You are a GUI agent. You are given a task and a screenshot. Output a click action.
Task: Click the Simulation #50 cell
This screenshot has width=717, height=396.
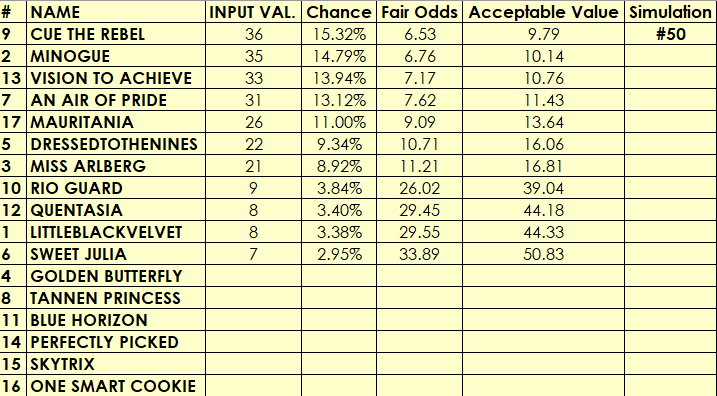tap(670, 34)
